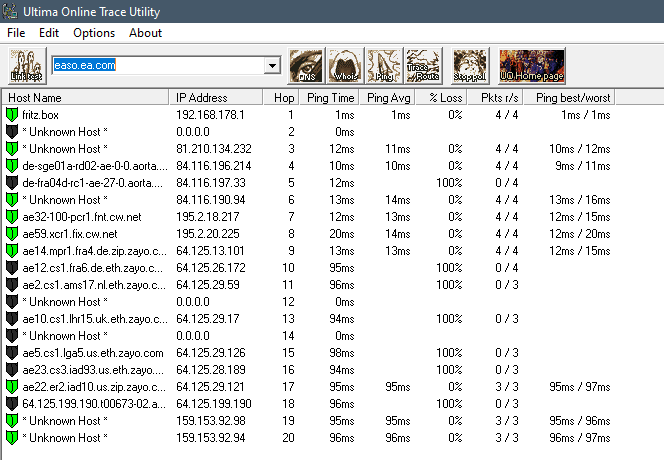This screenshot has width=664, height=460.
Task: Click green shield at 159.153.92.94
Action: [x=12, y=438]
